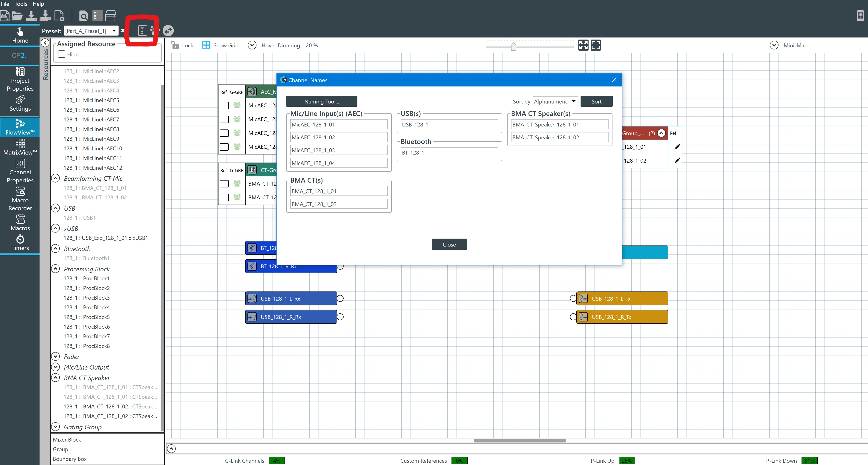868x465 pixels.
Task: Click the zoom slider handle
Action: tap(513, 46)
